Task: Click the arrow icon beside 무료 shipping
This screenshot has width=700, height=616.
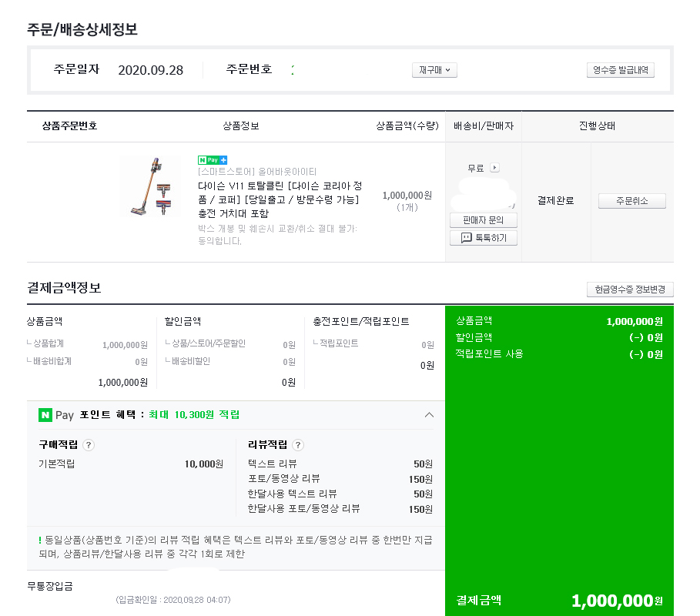Action: tap(494, 168)
